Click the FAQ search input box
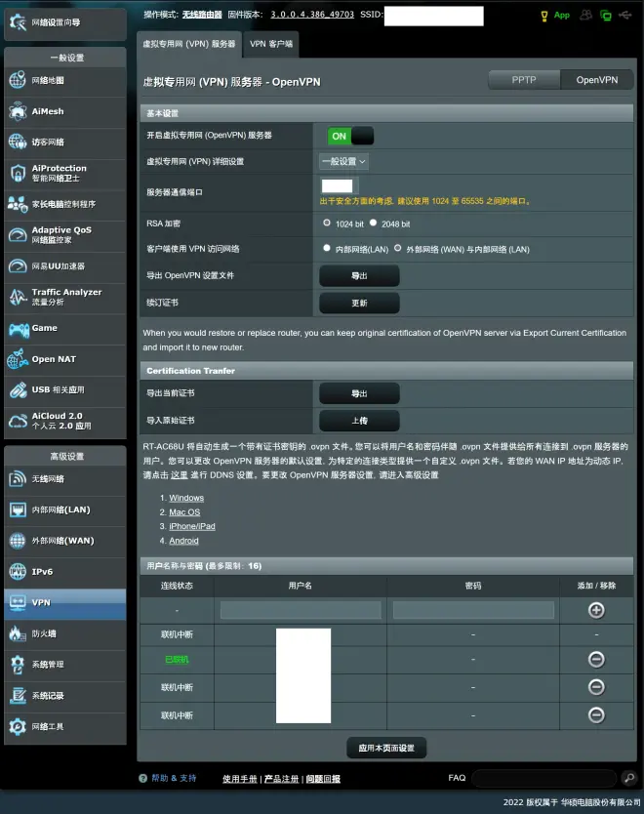 tap(543, 778)
